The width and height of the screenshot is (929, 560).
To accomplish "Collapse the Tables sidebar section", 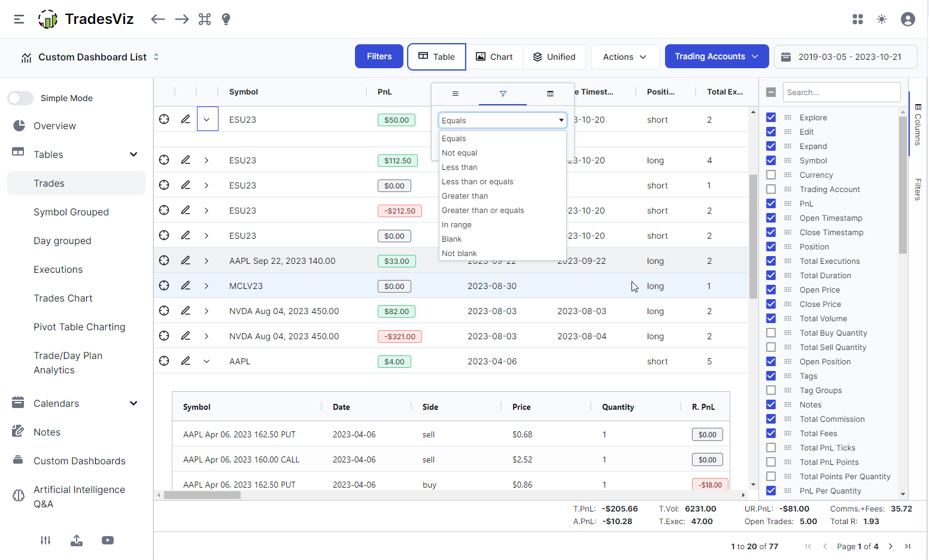I will point(133,154).
